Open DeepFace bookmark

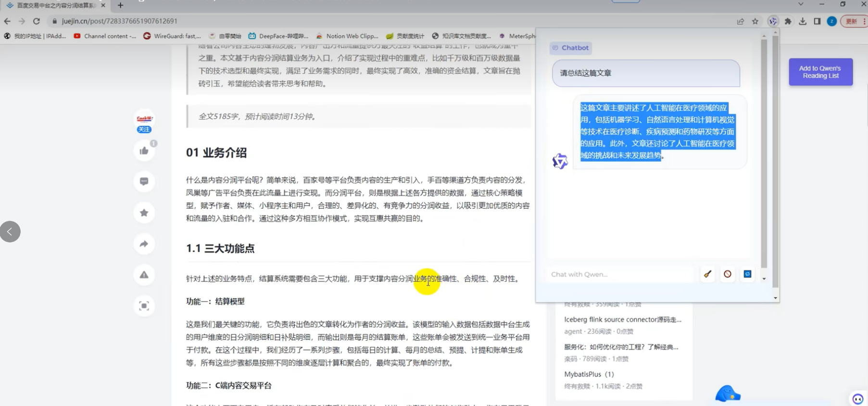(x=278, y=36)
